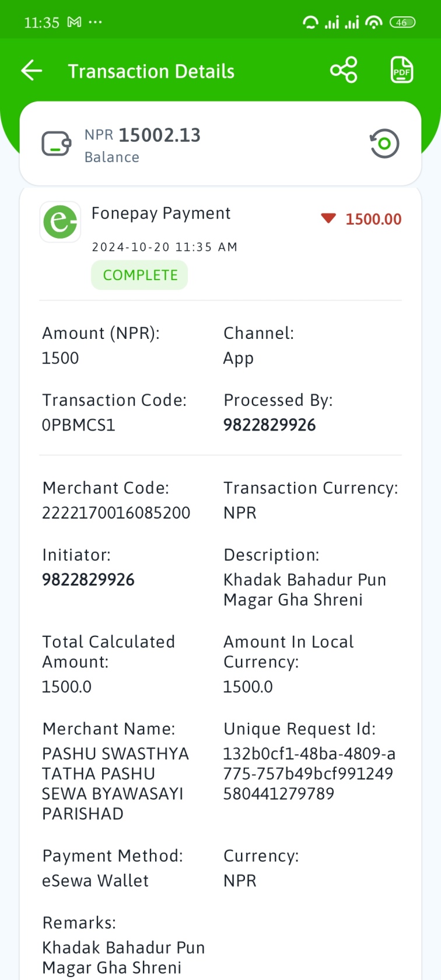The width and height of the screenshot is (441, 980).
Task: Tap the Fonepay Payment title
Action: (161, 213)
